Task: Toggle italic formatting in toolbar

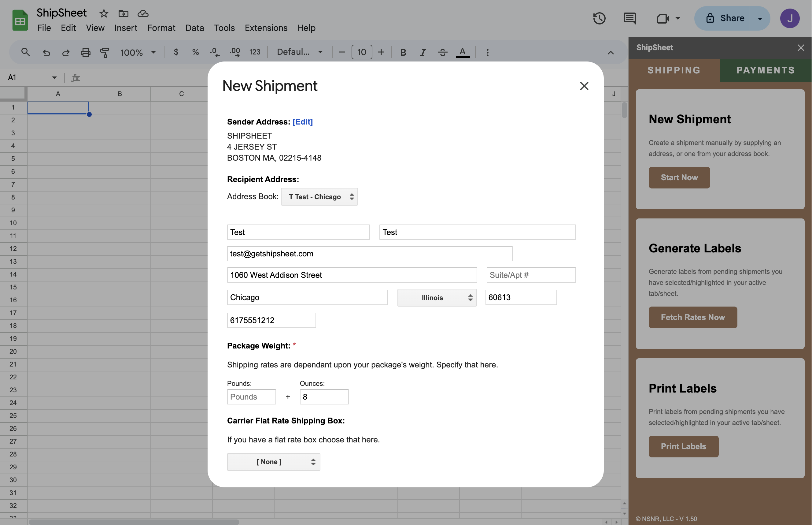Action: click(x=423, y=53)
